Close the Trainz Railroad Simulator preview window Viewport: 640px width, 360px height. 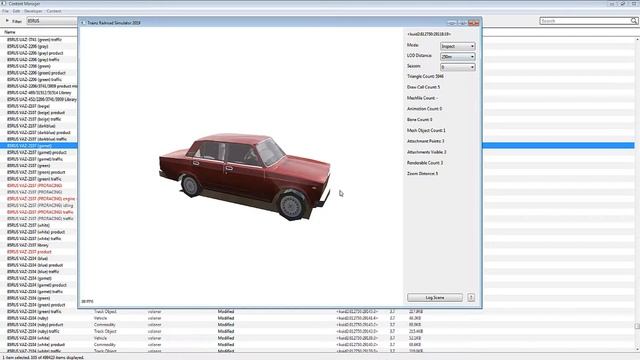click(x=473, y=23)
